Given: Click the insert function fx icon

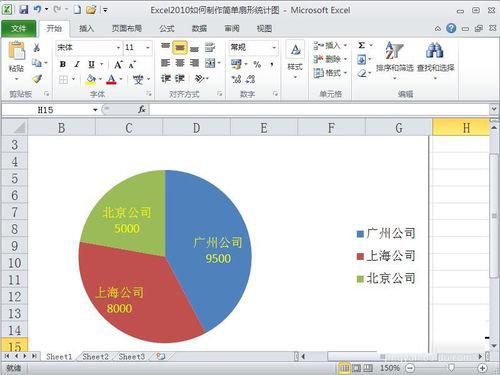Looking at the screenshot, I should (x=142, y=109).
